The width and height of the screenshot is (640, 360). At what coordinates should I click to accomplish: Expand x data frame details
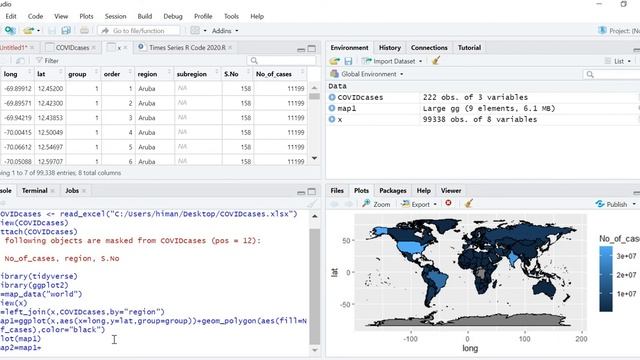(332, 119)
